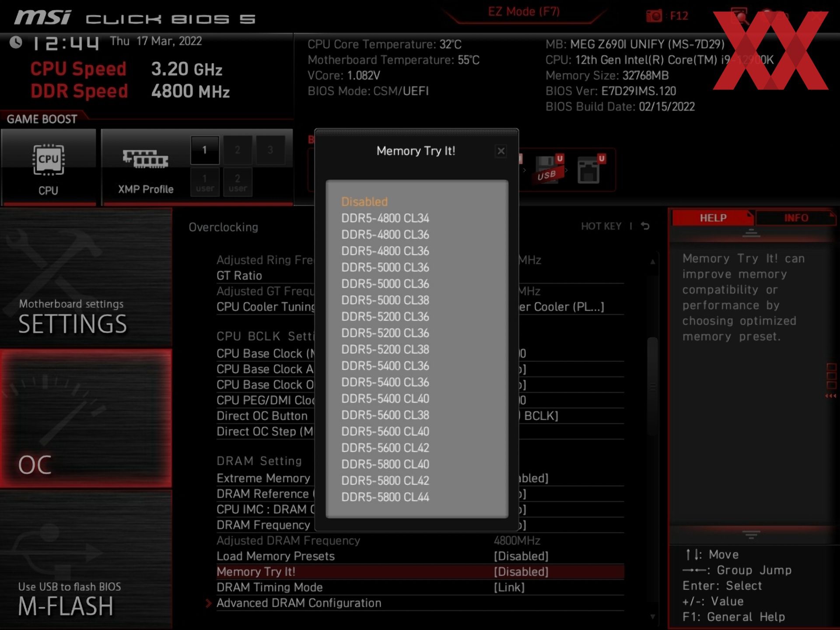Viewport: 840px width, 630px height.
Task: Click the [Link] value of DRAM Timing Mode
Action: coord(509,587)
